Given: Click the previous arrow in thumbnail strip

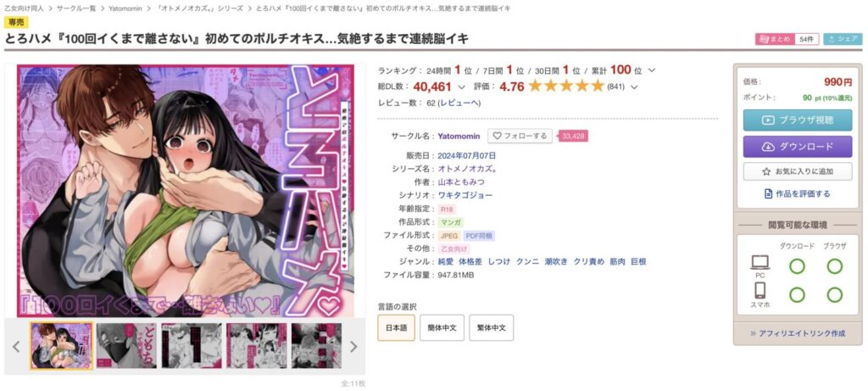Looking at the screenshot, I should [16, 347].
